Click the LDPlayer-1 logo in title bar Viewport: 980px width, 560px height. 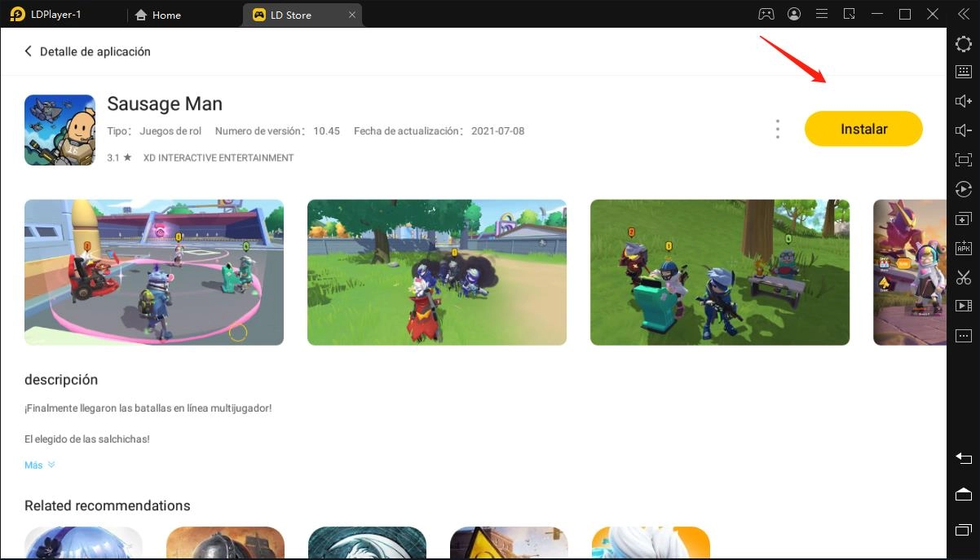click(18, 15)
